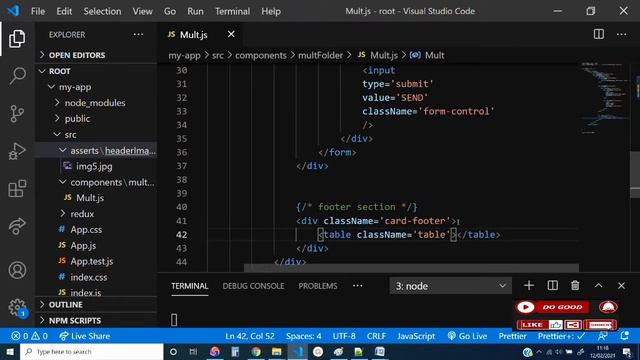Image resolution: width=640 pixels, height=360 pixels.
Task: Open Run and Debug view
Action: [x=17, y=151]
